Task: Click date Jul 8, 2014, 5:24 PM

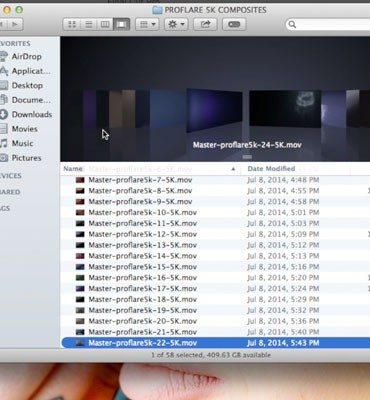Action: point(283,288)
